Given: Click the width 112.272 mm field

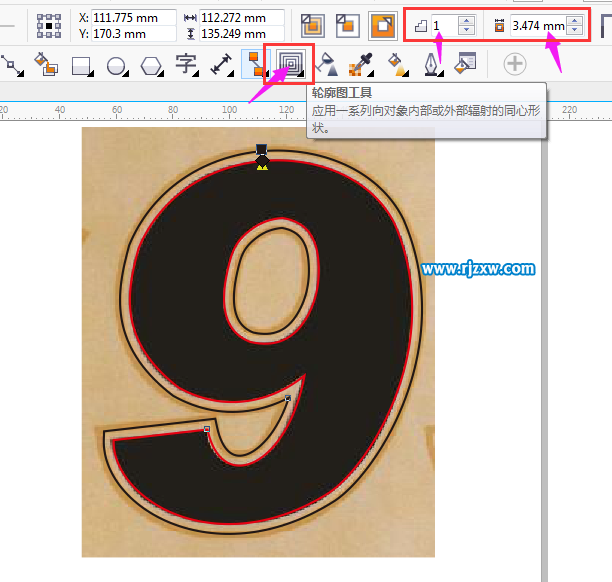Looking at the screenshot, I should click(x=242, y=18).
